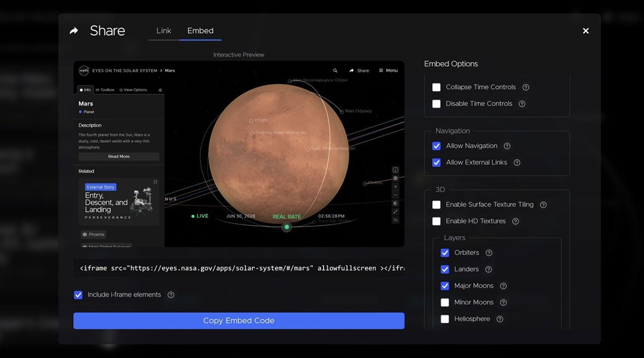Open the preview's hamburger Menu
This screenshot has width=644, height=358.
tap(388, 71)
